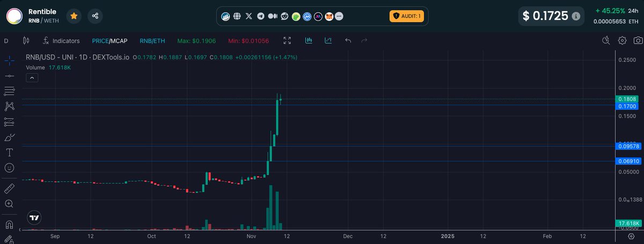Viewport: 644px width, 244px height.
Task: Click the Volume indicator legend label
Action: pyautogui.click(x=35, y=67)
